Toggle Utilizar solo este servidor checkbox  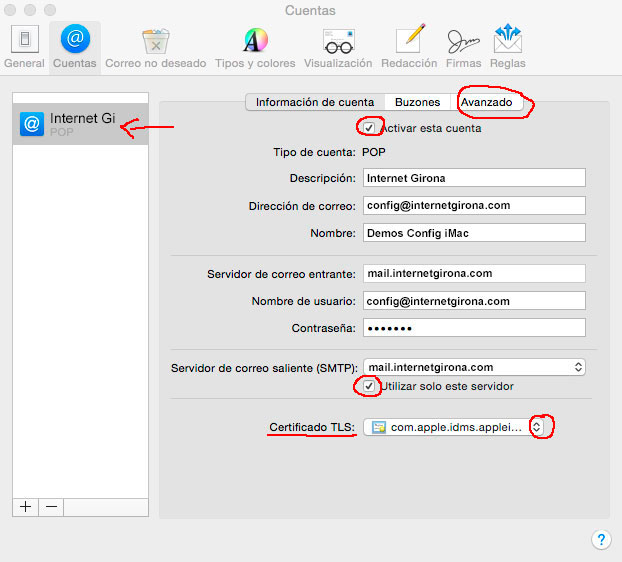click(369, 386)
